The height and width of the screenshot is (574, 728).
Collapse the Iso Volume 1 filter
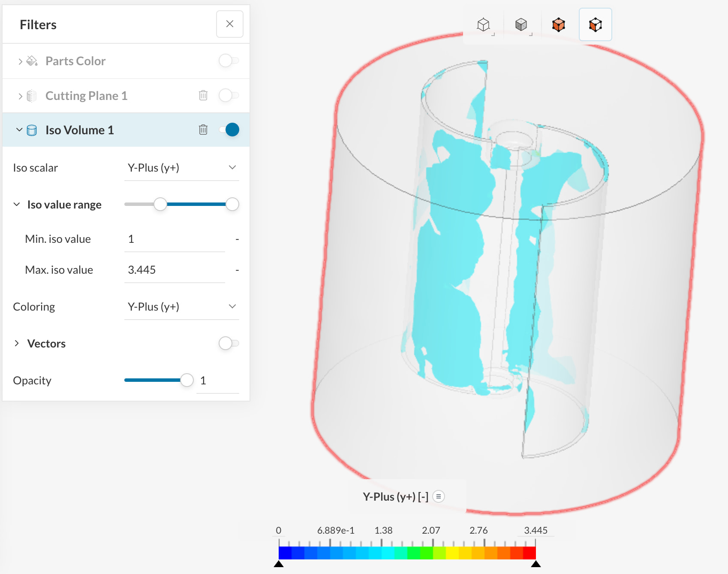pyautogui.click(x=19, y=130)
